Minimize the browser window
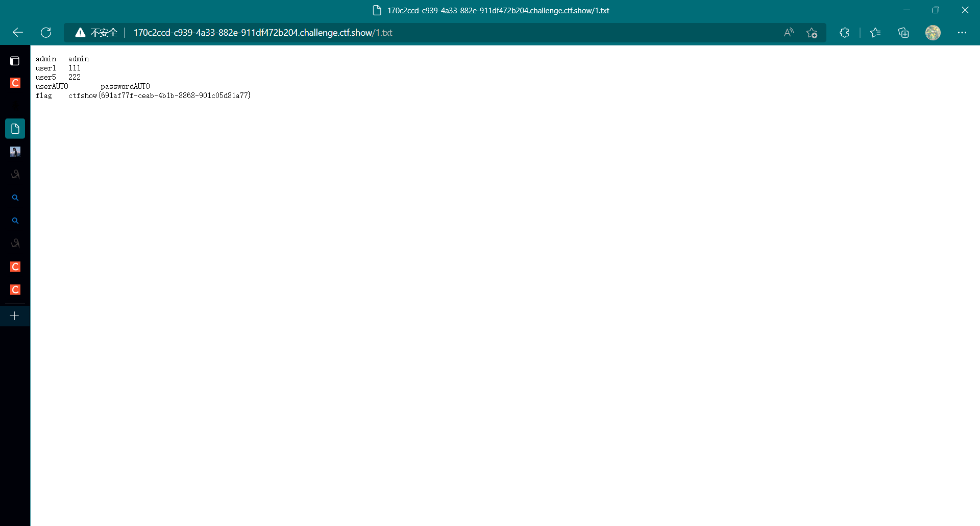 coord(906,10)
